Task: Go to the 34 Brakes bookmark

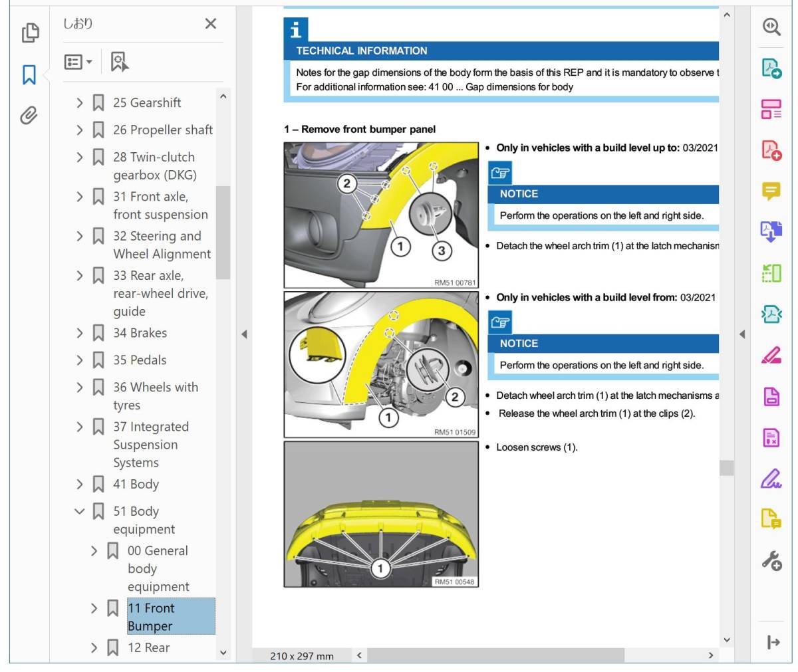Action: tap(140, 333)
